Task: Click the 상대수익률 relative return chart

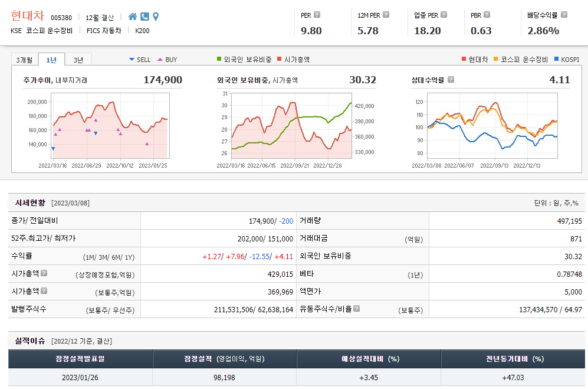Action: pyautogui.click(x=492, y=126)
